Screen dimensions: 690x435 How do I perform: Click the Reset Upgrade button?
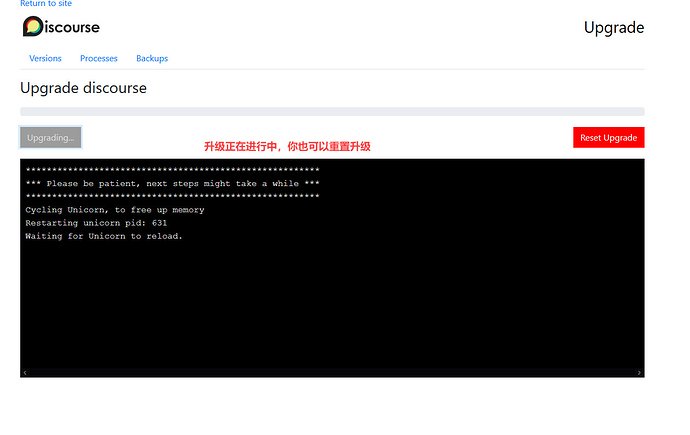609,138
